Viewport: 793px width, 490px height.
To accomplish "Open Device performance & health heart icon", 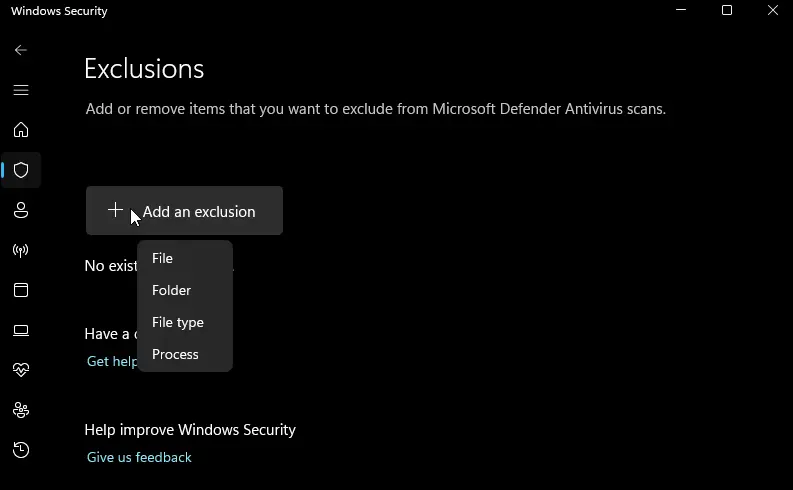I will pyautogui.click(x=21, y=370).
